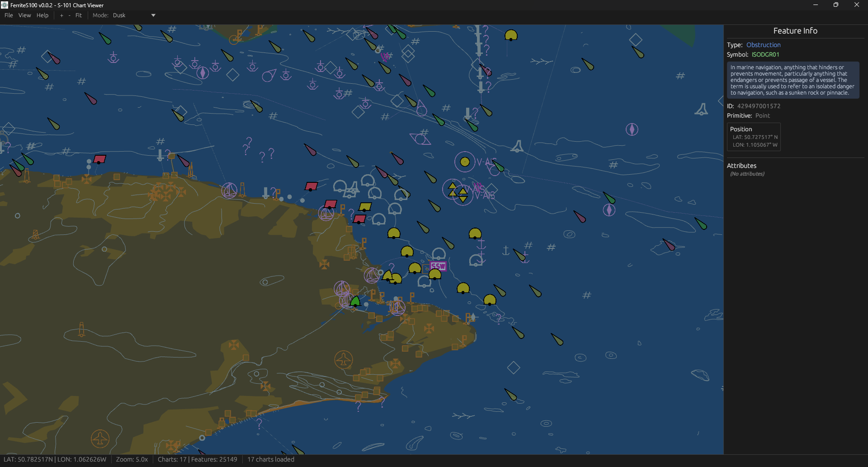This screenshot has height=467, width=868.
Task: Click the ISODGR01 symbol value
Action: point(765,54)
